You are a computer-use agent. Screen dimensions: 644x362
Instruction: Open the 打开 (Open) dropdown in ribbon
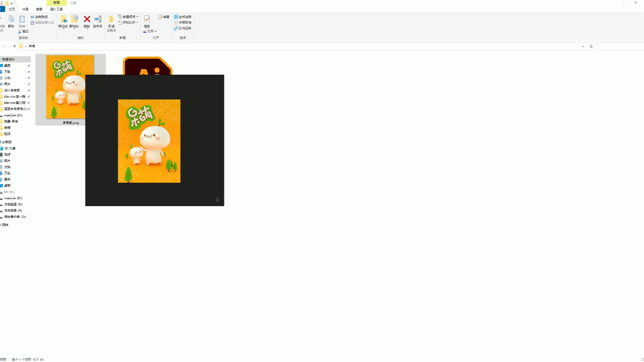click(x=150, y=31)
